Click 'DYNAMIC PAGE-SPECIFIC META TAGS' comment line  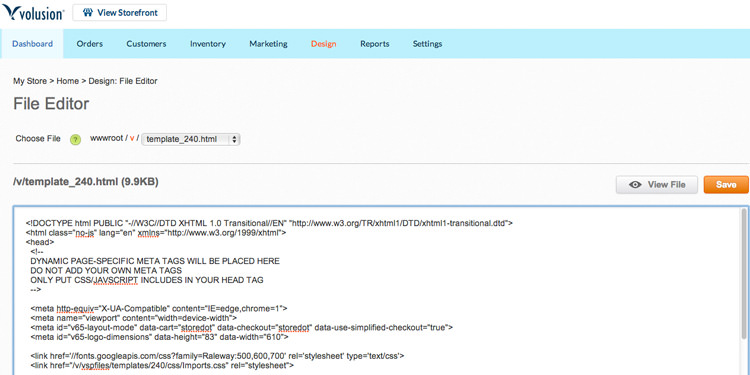click(155, 261)
